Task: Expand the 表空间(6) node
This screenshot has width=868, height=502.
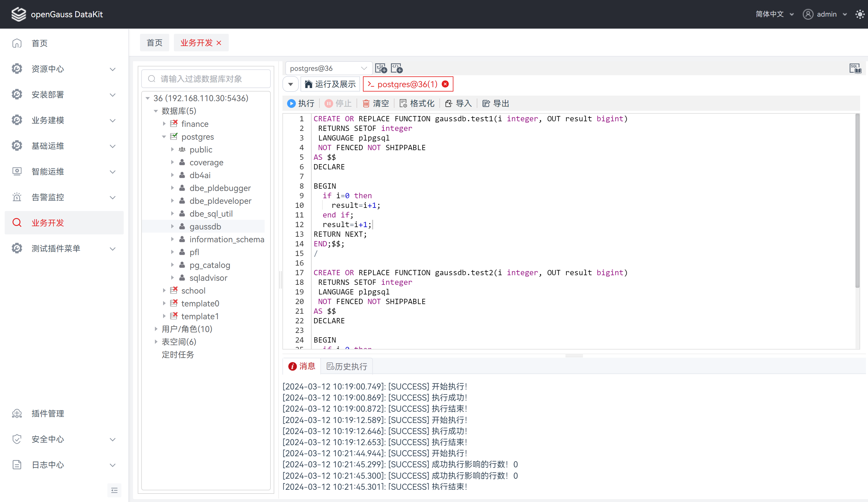Action: point(156,342)
